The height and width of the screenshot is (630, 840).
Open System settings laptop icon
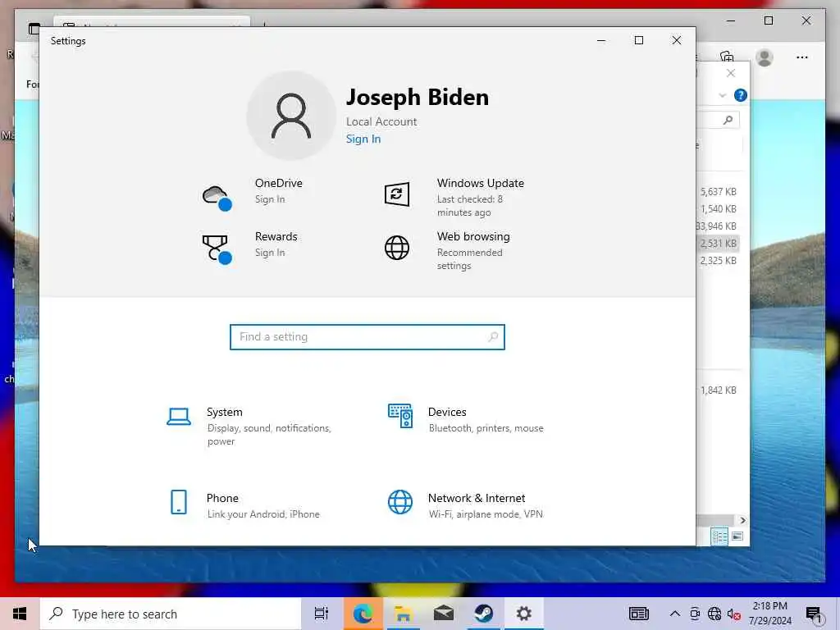pos(178,416)
